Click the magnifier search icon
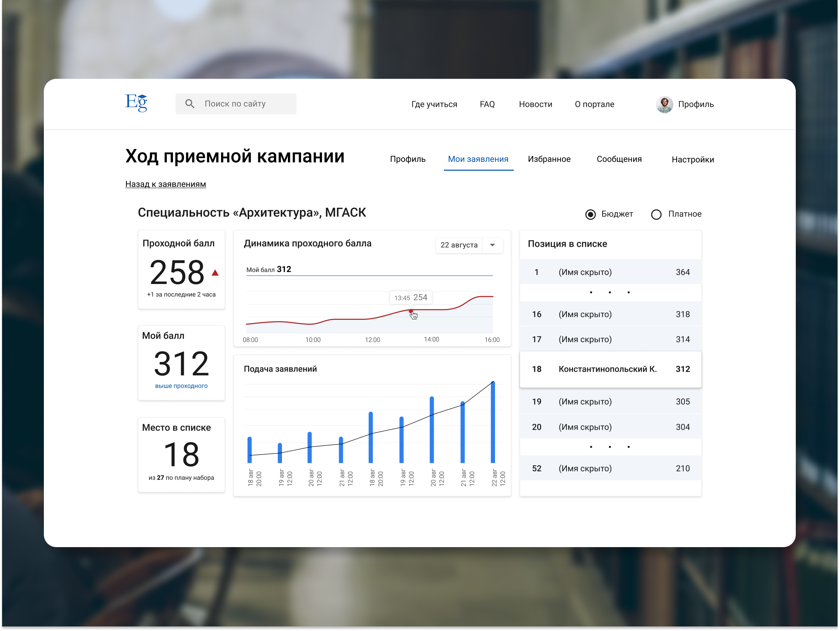 189,104
